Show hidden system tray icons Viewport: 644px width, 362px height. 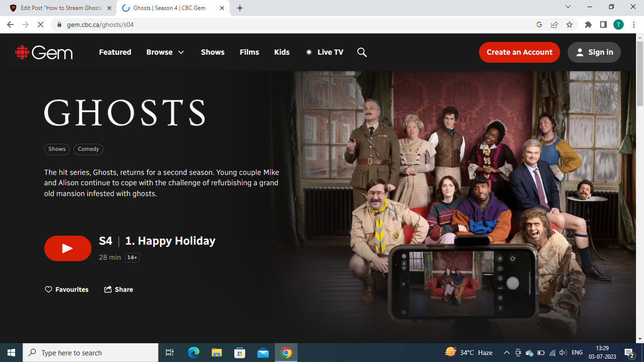tap(507, 353)
